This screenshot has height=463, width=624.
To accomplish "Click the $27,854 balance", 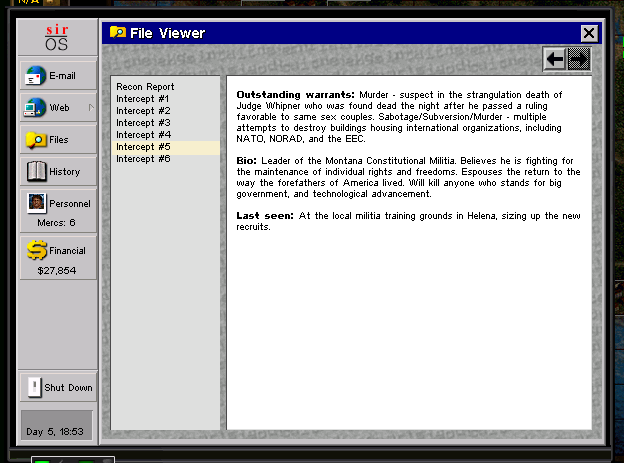I will (57, 271).
